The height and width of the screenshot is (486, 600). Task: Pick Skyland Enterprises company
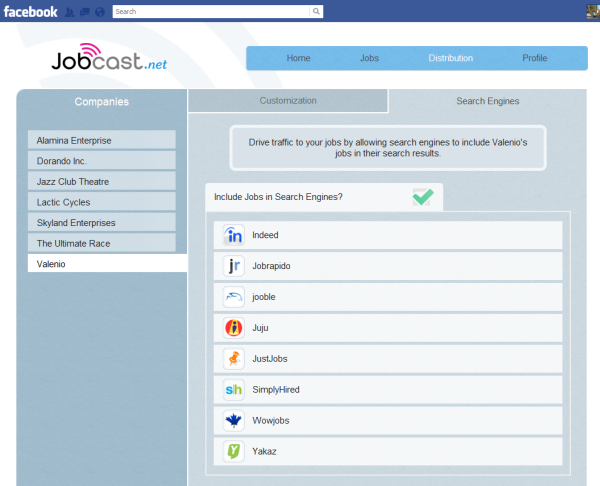point(102,223)
